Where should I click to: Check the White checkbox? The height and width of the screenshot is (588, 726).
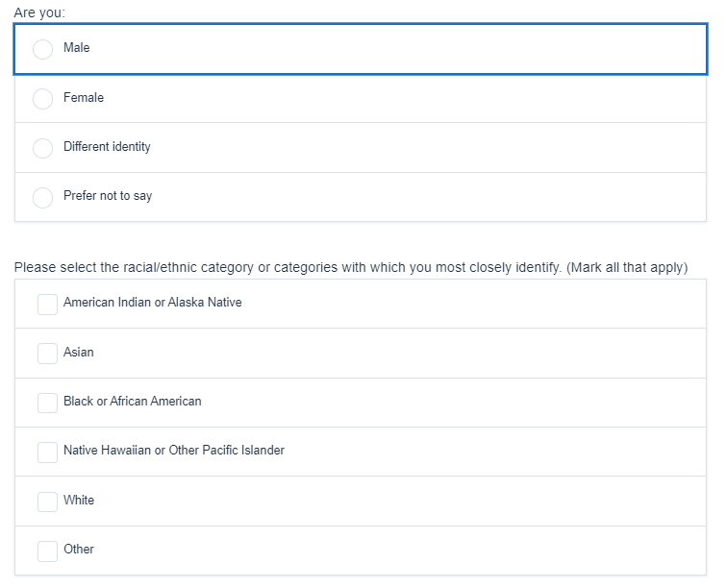(47, 502)
